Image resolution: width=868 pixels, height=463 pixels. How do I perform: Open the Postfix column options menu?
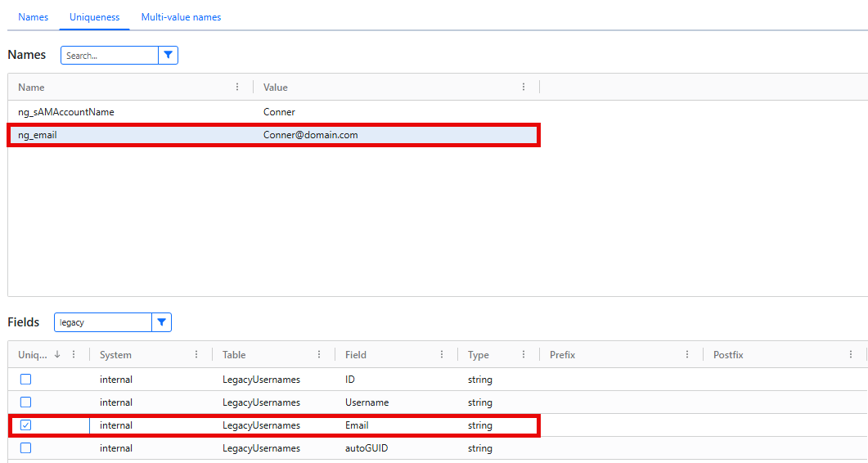(x=851, y=354)
